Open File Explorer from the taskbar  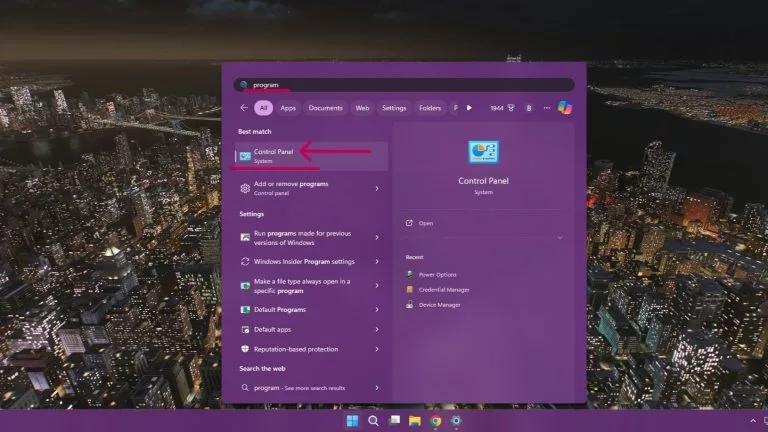click(x=415, y=421)
